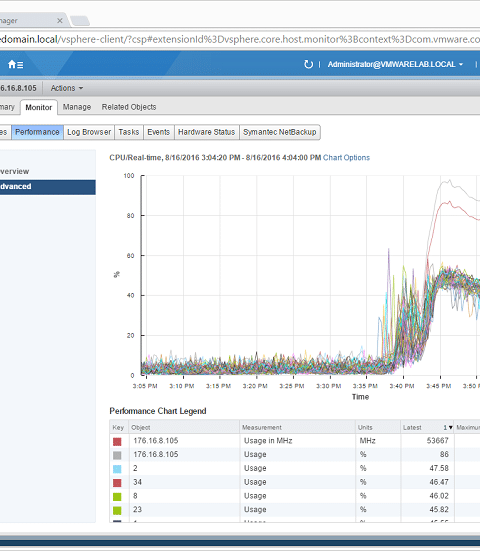The width and height of the screenshot is (480, 551).
Task: Open the vSphere home menu icon
Action: click(x=15, y=65)
